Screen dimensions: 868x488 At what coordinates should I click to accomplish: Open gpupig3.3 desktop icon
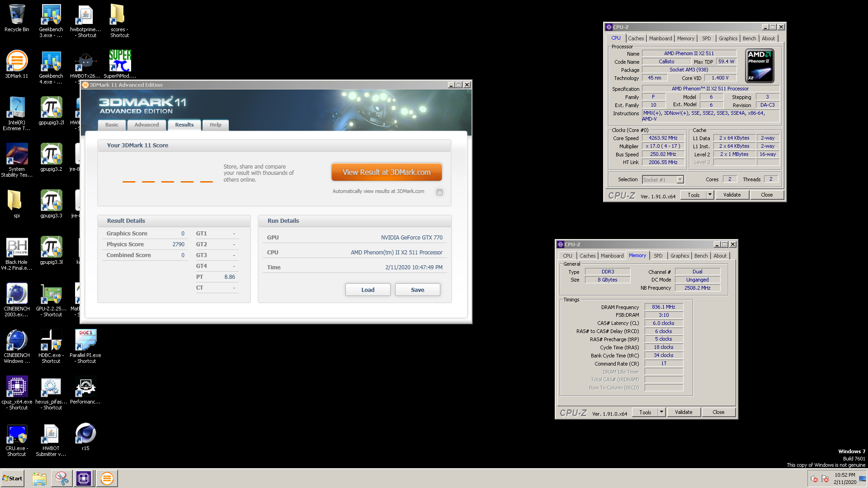(51, 204)
